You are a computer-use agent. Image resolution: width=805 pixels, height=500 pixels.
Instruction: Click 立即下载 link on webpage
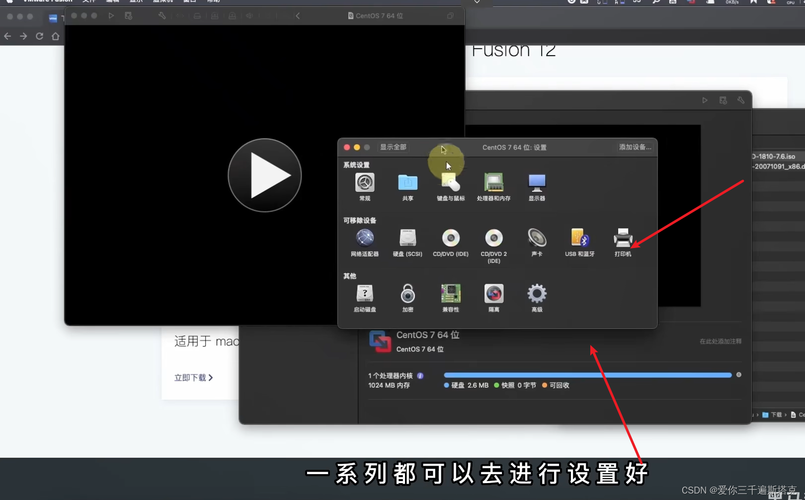(194, 377)
